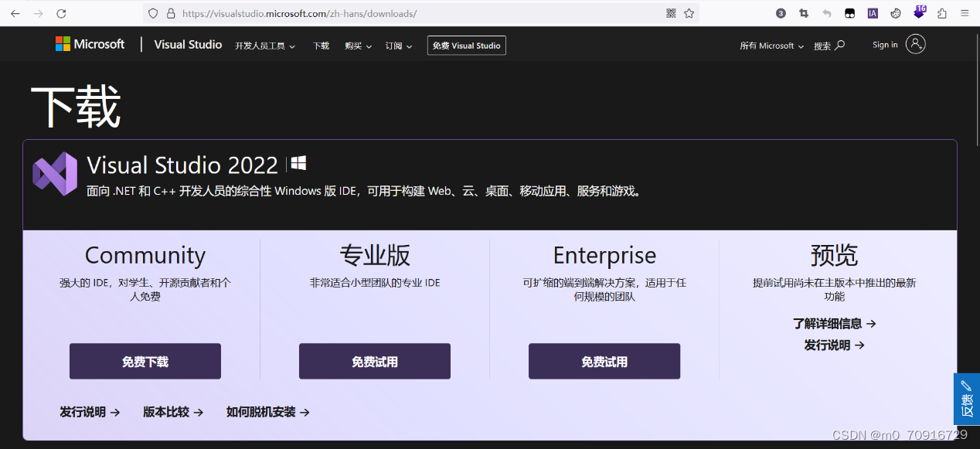Open the 版本比较 link
980x449 pixels.
tap(173, 412)
